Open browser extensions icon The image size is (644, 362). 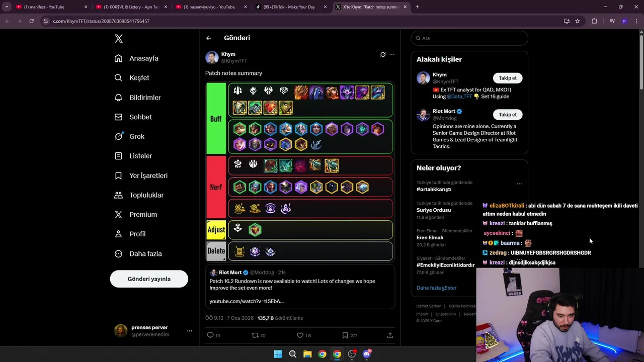(594, 21)
